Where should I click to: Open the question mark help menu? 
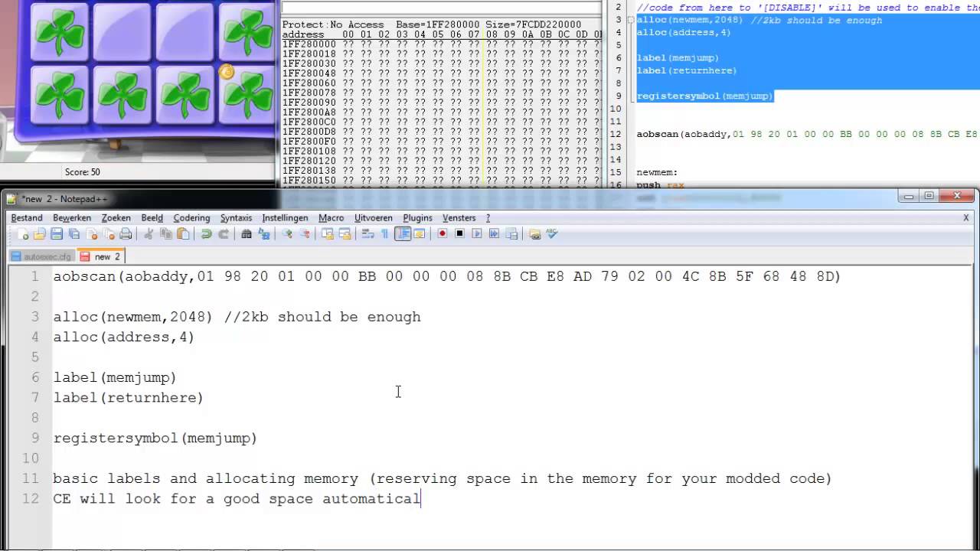click(x=488, y=218)
